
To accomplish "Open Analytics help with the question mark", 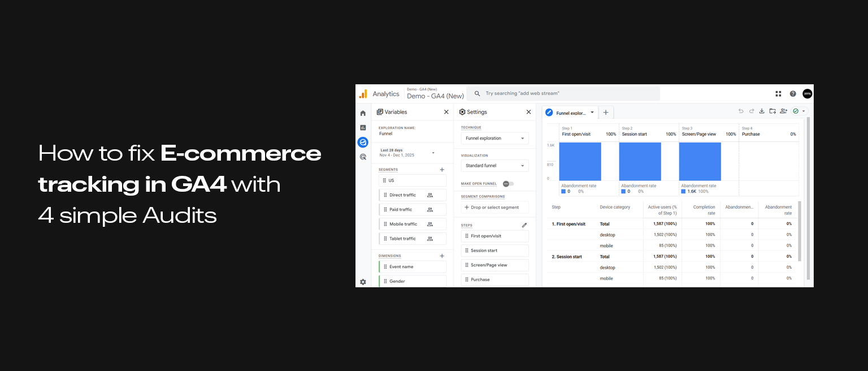I will click(x=792, y=93).
